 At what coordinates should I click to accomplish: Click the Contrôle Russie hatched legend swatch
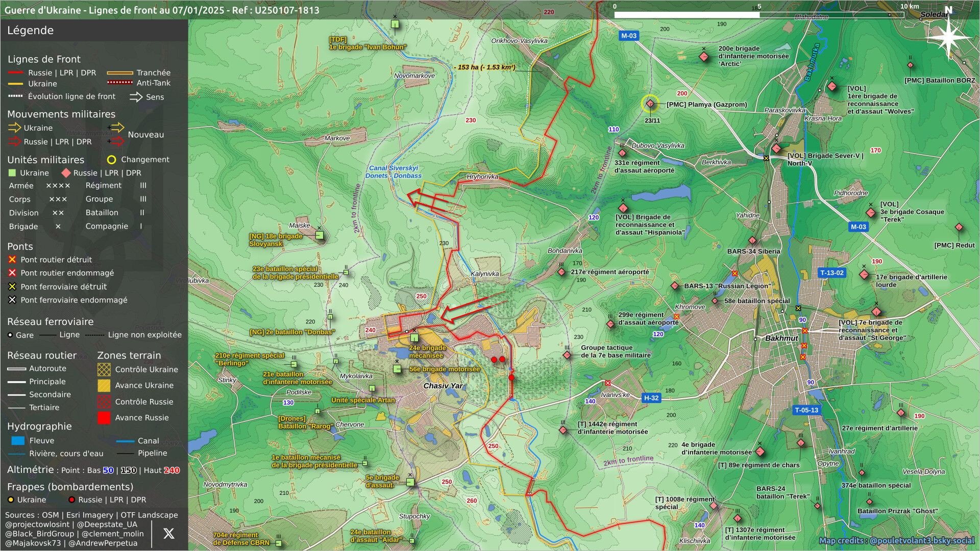[104, 402]
